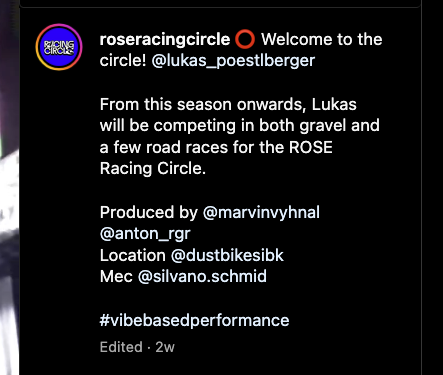The width and height of the screenshot is (443, 375).
Task: Click the red circle emoji in caption
Action: coord(245,39)
